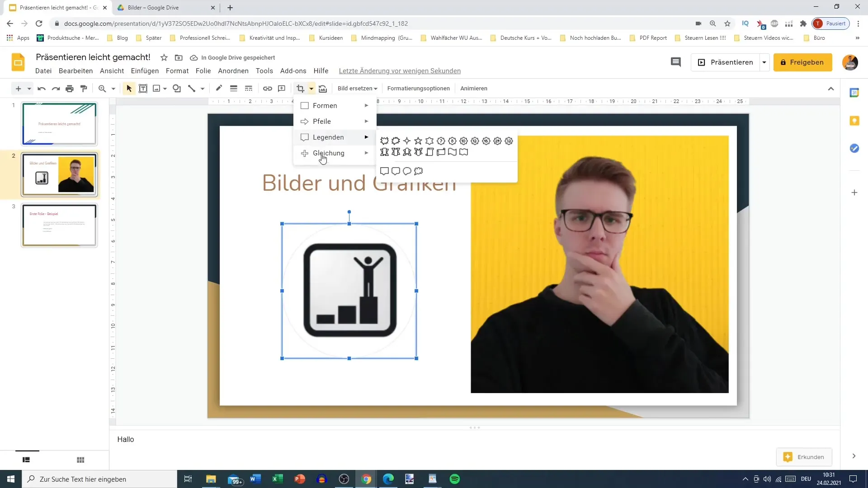The width and height of the screenshot is (868, 488).
Task: Click the crop image icon
Action: 301,89
